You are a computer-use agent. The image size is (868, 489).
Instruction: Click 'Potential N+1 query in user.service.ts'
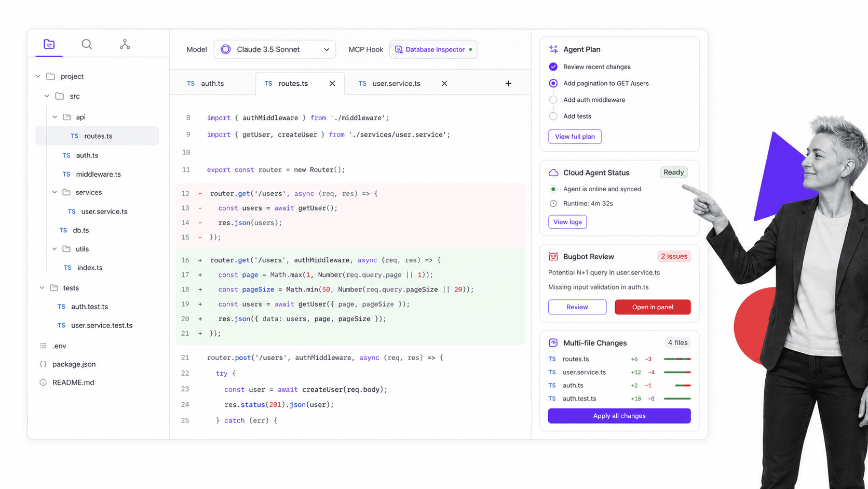pos(604,273)
